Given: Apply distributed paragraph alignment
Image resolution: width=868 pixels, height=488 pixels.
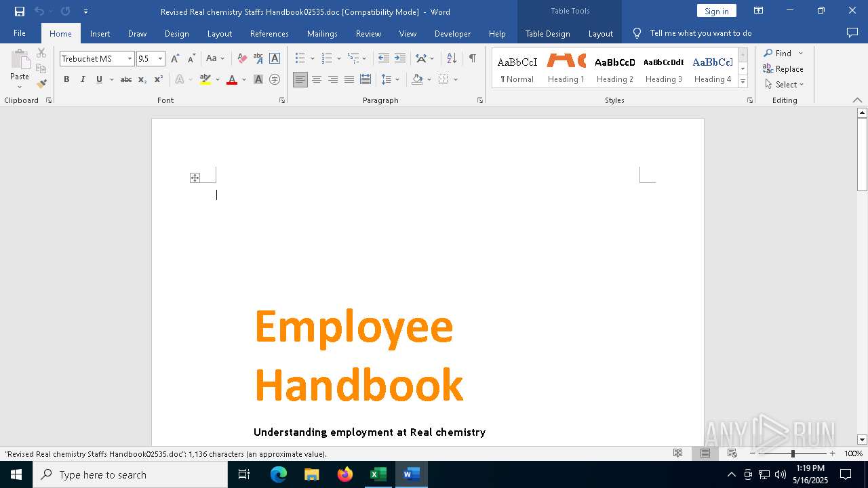Looking at the screenshot, I should tap(366, 79).
